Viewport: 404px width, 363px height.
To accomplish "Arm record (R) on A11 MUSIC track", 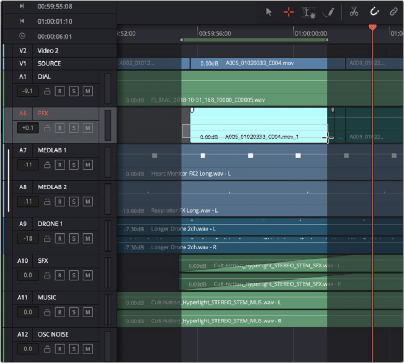I will click(60, 312).
